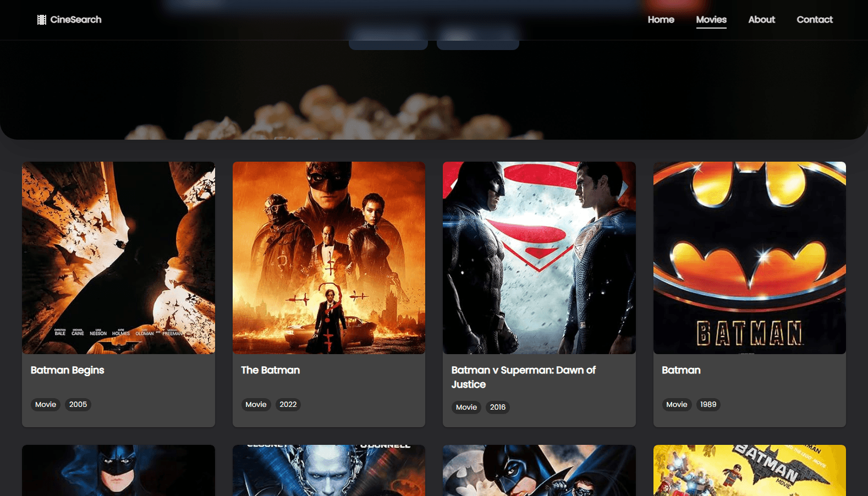Open the 1989 Batman logo poster
The width and height of the screenshot is (868, 496).
(x=750, y=258)
